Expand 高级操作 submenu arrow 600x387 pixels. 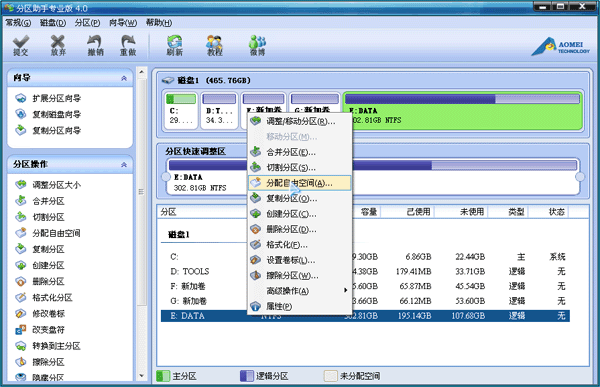[x=346, y=291]
